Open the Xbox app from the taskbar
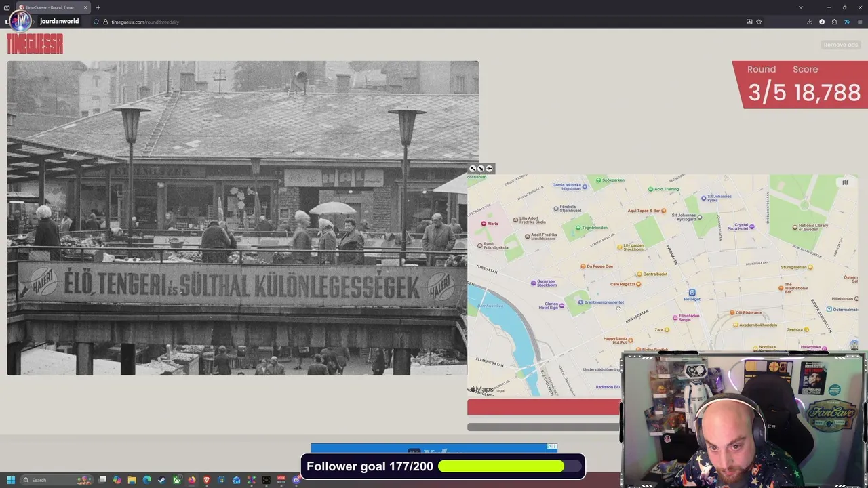868x488 pixels. [x=177, y=480]
